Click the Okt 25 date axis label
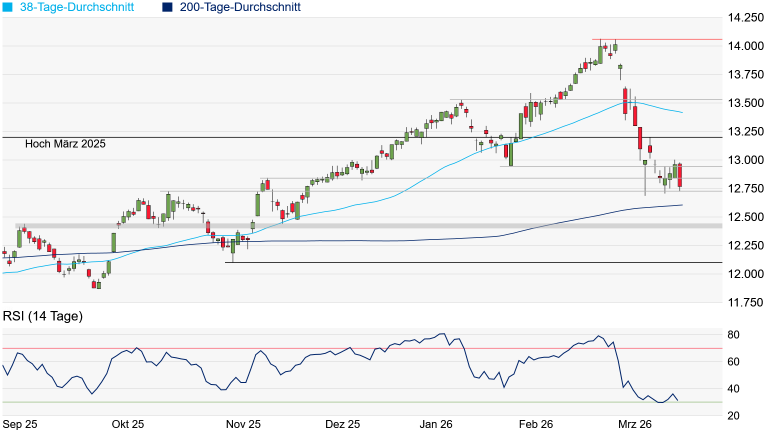 coord(130,423)
